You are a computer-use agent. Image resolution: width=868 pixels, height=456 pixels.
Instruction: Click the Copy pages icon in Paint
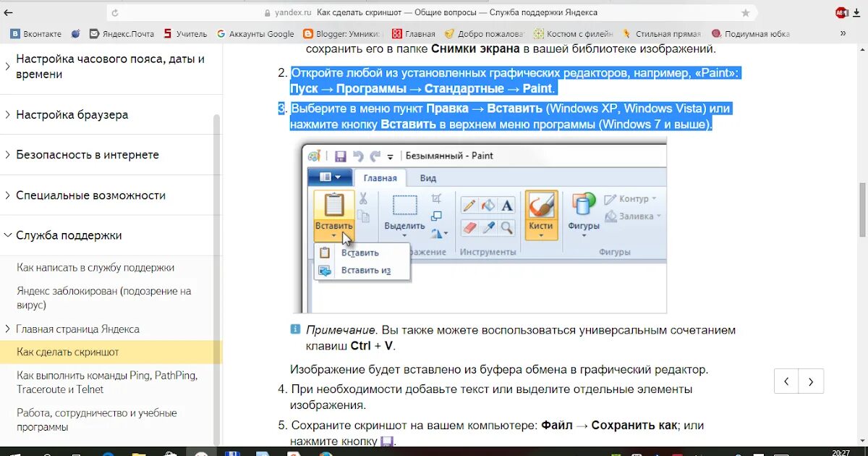tap(364, 216)
